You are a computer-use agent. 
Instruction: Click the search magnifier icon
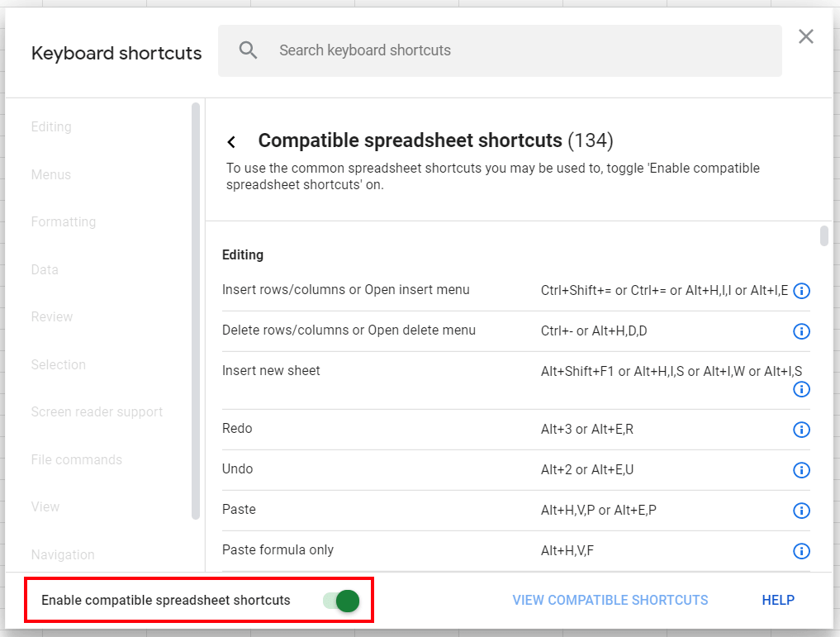pos(248,50)
